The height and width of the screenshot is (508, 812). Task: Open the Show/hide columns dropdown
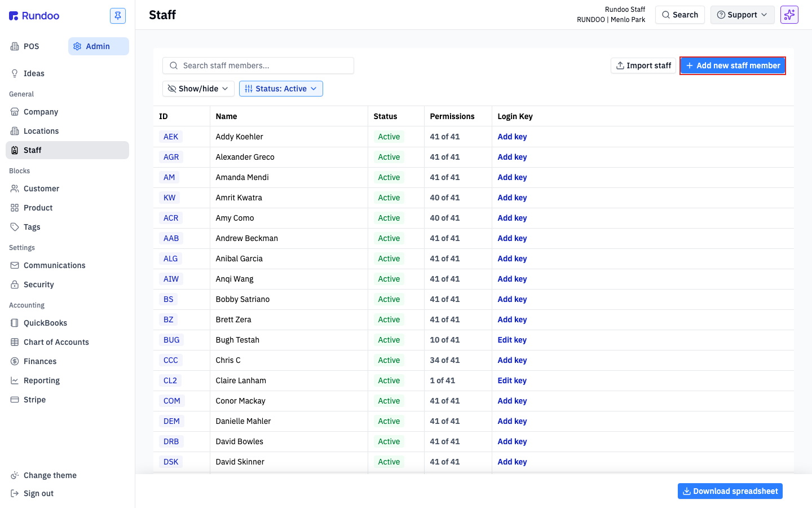[x=198, y=89]
